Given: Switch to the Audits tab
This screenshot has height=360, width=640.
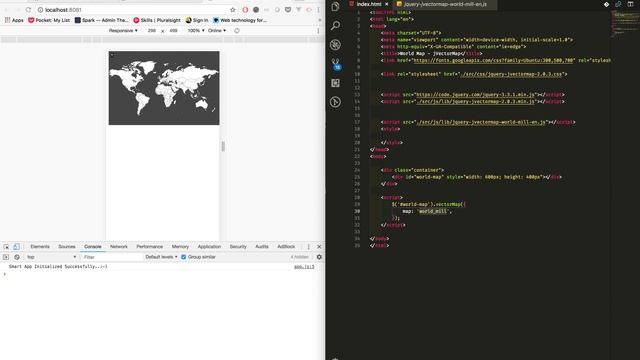Looking at the screenshot, I should pyautogui.click(x=262, y=247).
